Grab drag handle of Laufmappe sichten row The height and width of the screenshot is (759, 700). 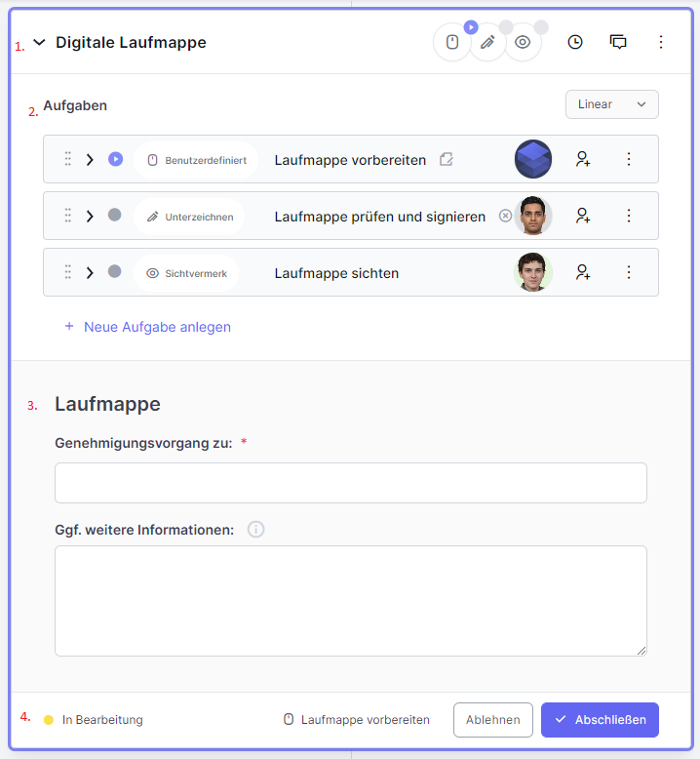click(x=67, y=272)
